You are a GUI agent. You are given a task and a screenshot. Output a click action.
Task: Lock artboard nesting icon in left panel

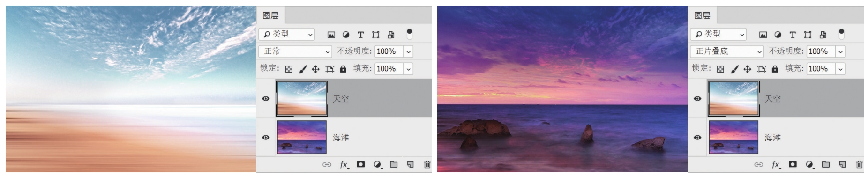329,69
